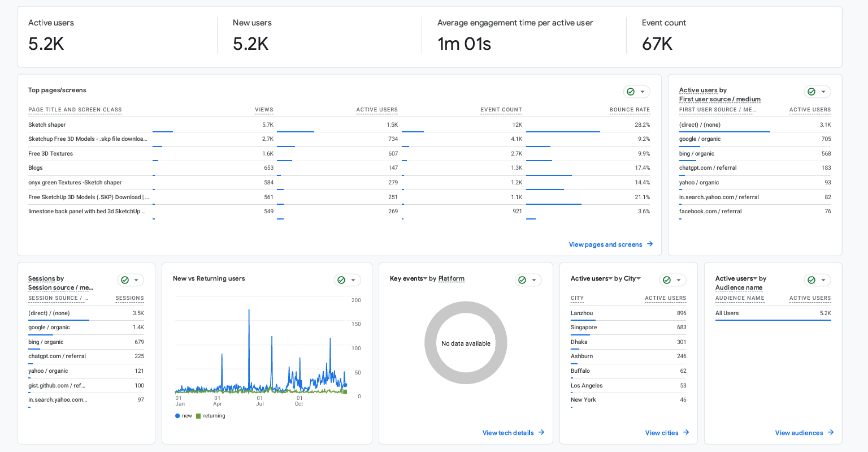Sort table by the Bounce Rate column header
Image resolution: width=868 pixels, height=452 pixels.
630,110
